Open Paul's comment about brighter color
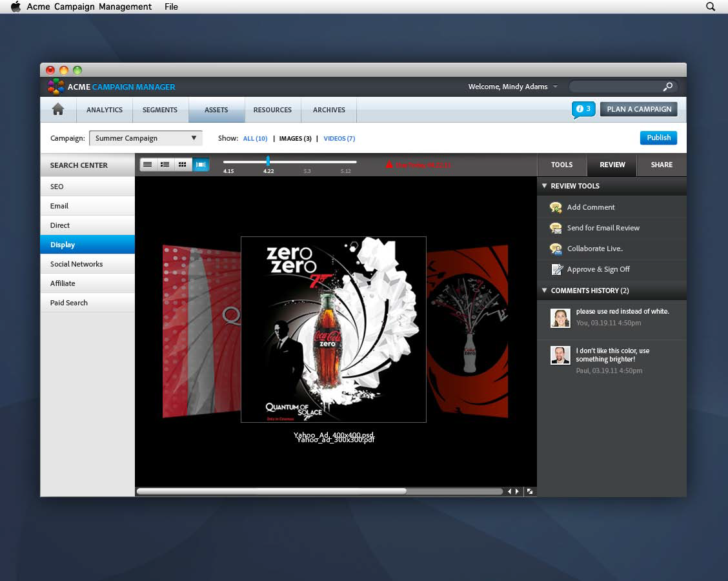This screenshot has width=728, height=581. coord(613,355)
